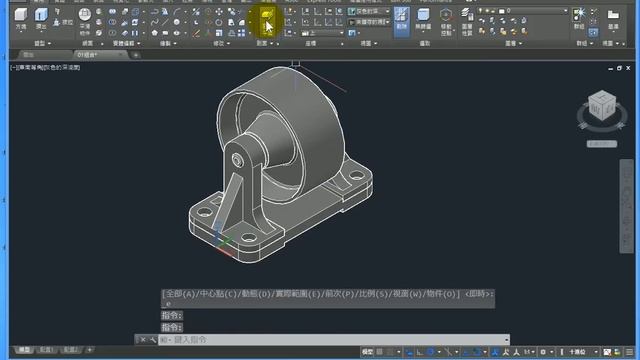Choose the Smooth Object (平滑物件) tool
640x360 pixels.
85,22
